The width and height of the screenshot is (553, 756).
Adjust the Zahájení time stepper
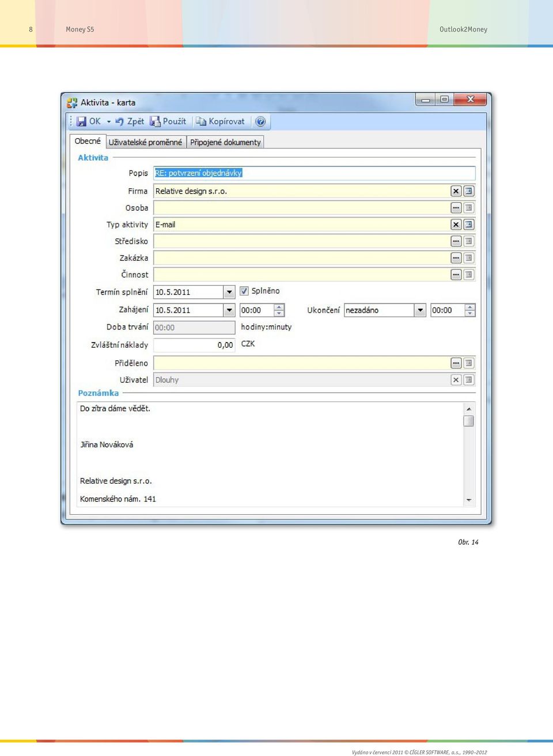279,310
